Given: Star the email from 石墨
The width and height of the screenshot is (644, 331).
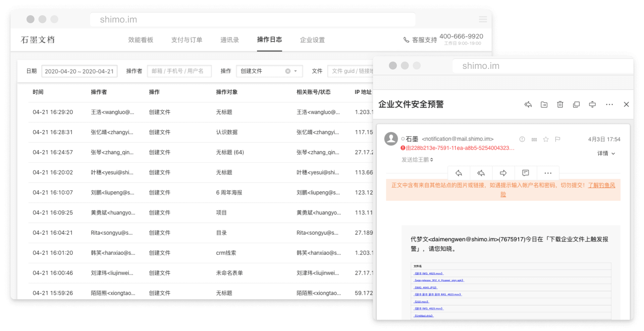Looking at the screenshot, I should click(x=546, y=139).
